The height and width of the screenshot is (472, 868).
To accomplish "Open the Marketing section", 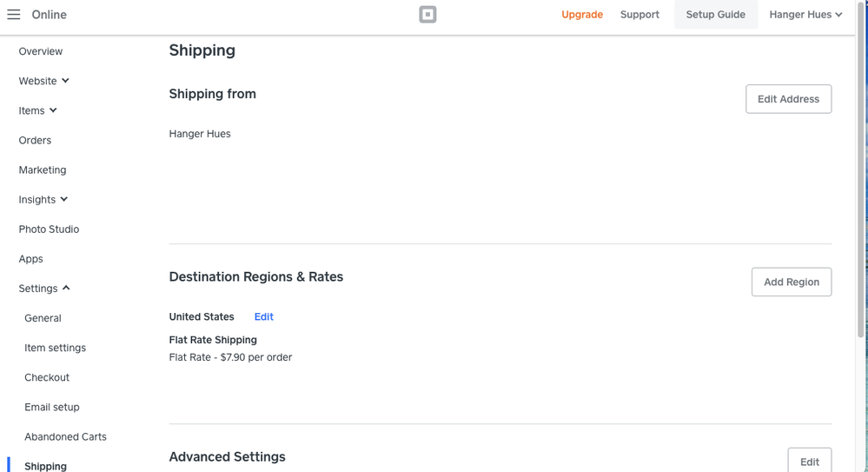I will pyautogui.click(x=43, y=170).
